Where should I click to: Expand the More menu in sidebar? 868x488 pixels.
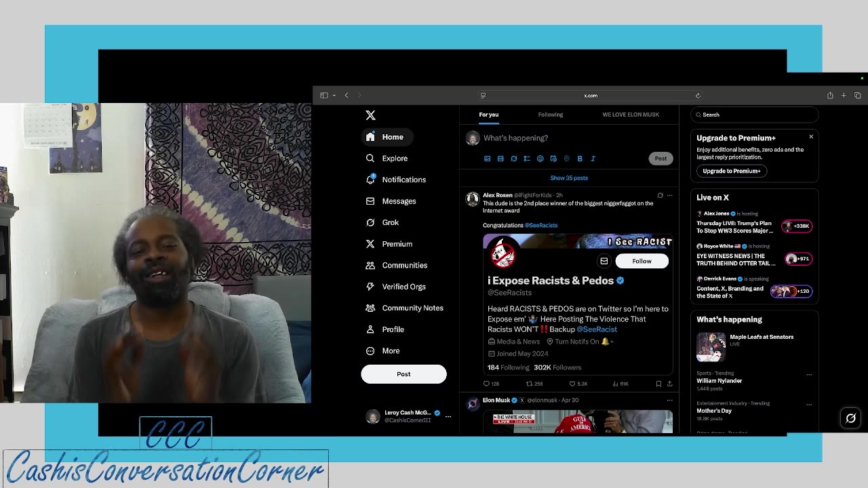(383, 350)
